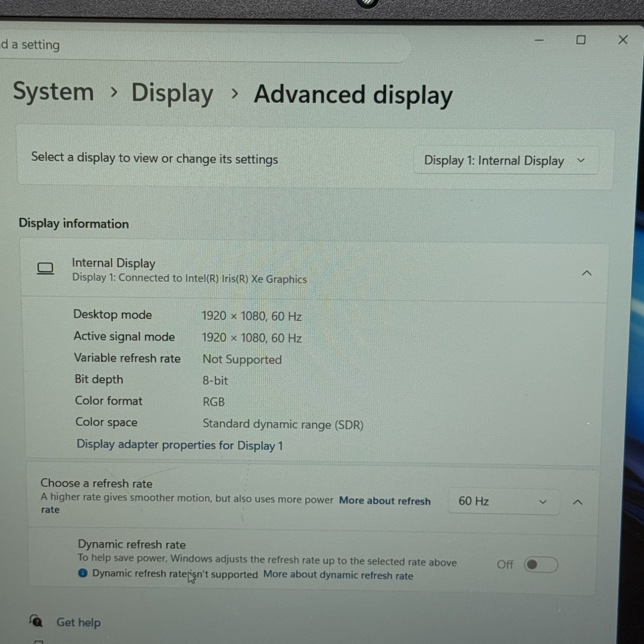Select the Active signal mode resolution value
The image size is (644, 644).
pyautogui.click(x=252, y=338)
